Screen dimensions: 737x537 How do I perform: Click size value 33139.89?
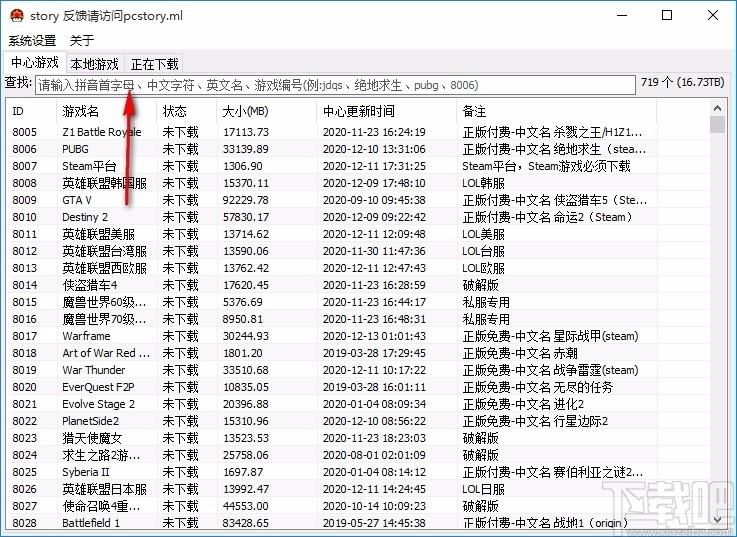click(246, 149)
